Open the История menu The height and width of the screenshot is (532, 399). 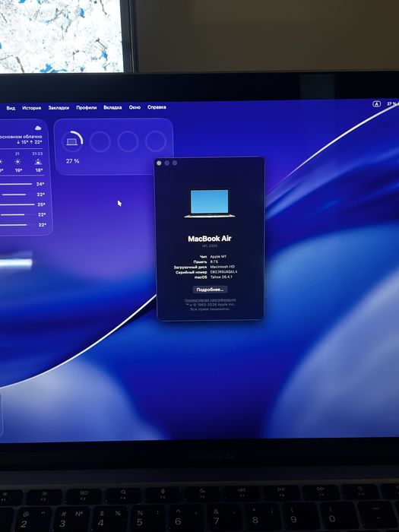click(x=32, y=108)
